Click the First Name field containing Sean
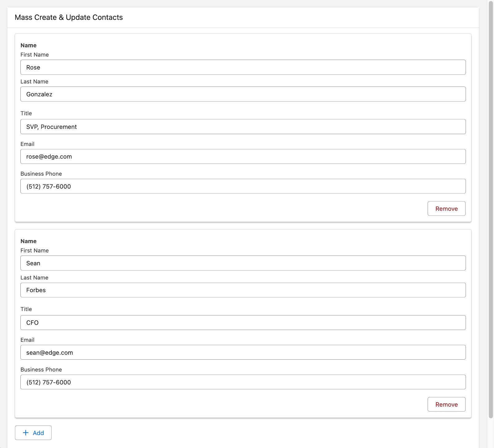Viewport: 494px width, 448px height. pos(243,263)
